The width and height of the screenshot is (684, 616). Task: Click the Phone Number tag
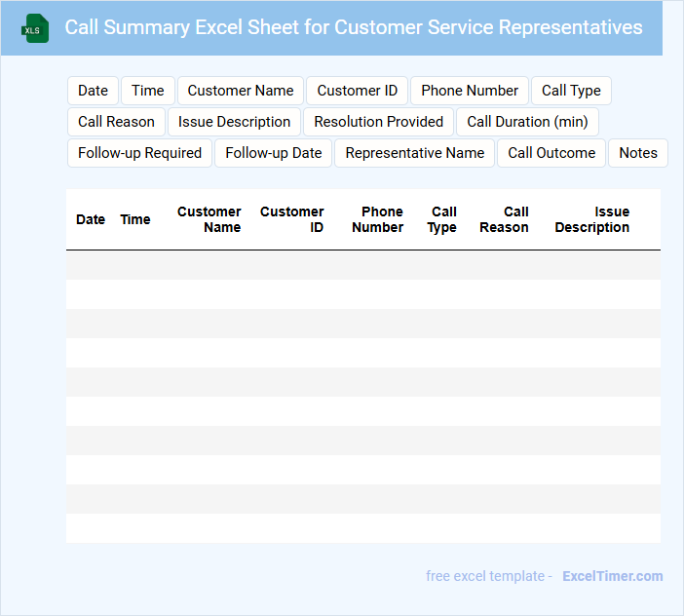(470, 91)
